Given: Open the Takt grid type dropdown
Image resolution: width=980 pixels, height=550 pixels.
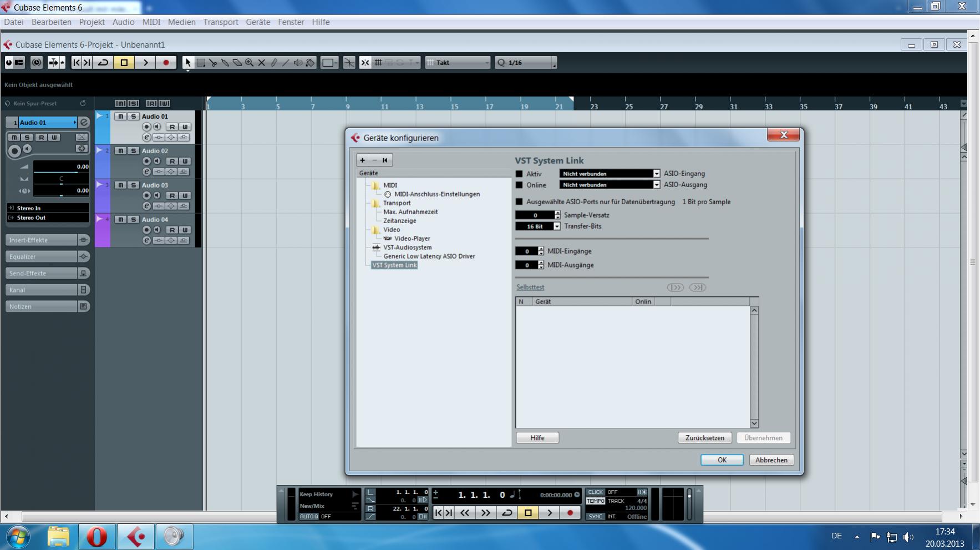Looking at the screenshot, I should [459, 63].
